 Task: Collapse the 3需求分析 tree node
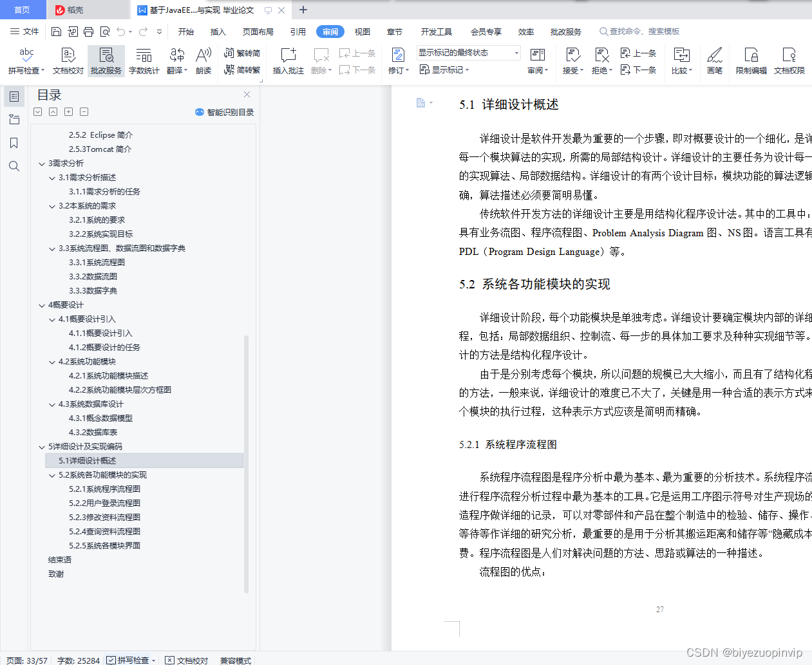[x=42, y=164]
